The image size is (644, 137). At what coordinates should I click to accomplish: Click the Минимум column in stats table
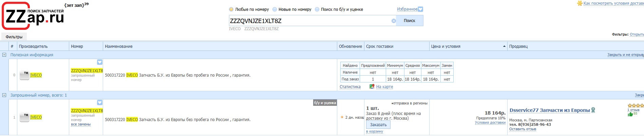395,65
